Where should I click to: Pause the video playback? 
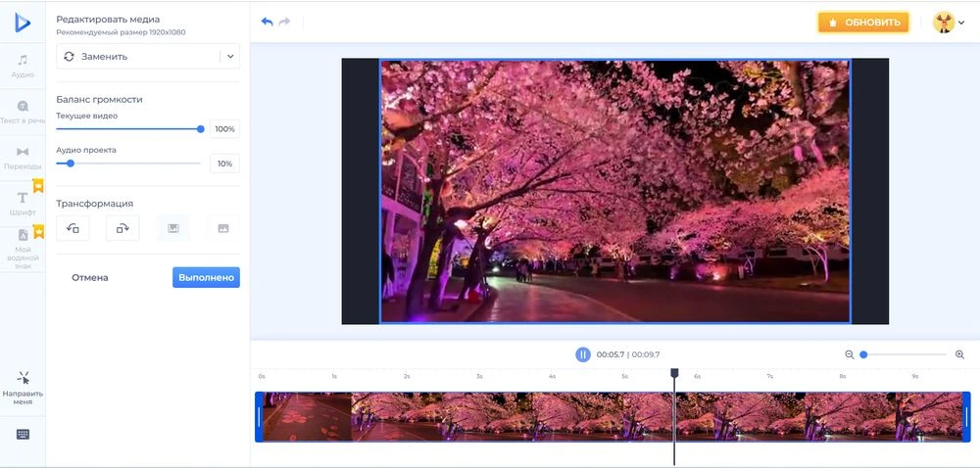pyautogui.click(x=583, y=354)
